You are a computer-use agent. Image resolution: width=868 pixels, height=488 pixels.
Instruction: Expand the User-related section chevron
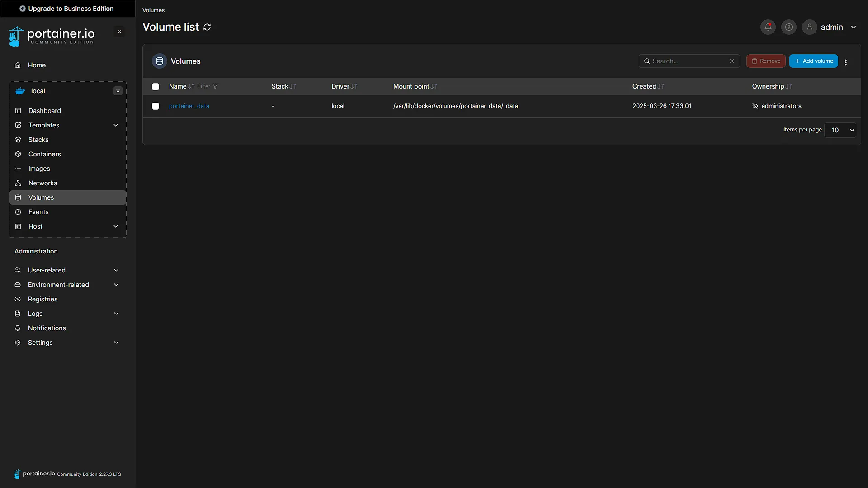point(116,270)
